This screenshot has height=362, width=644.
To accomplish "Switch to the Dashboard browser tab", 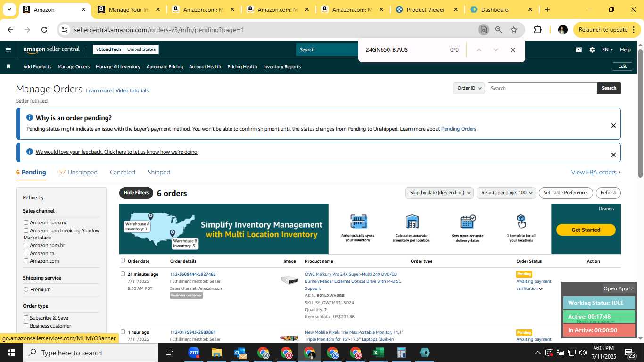I will pos(501,9).
